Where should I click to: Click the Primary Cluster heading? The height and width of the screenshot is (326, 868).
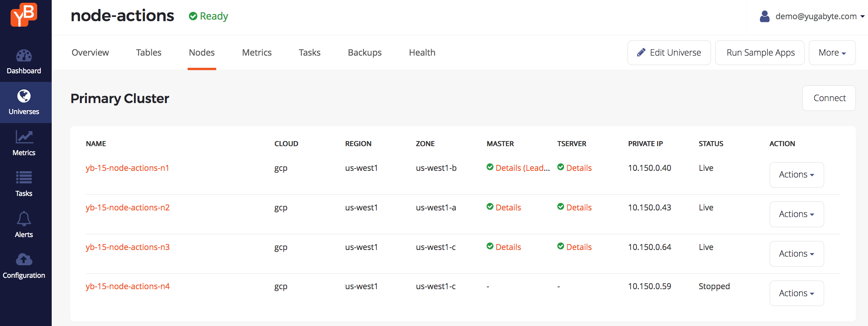coord(120,98)
